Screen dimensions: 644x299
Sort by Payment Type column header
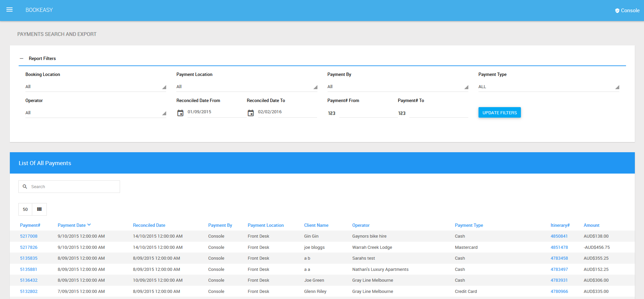pyautogui.click(x=469, y=225)
